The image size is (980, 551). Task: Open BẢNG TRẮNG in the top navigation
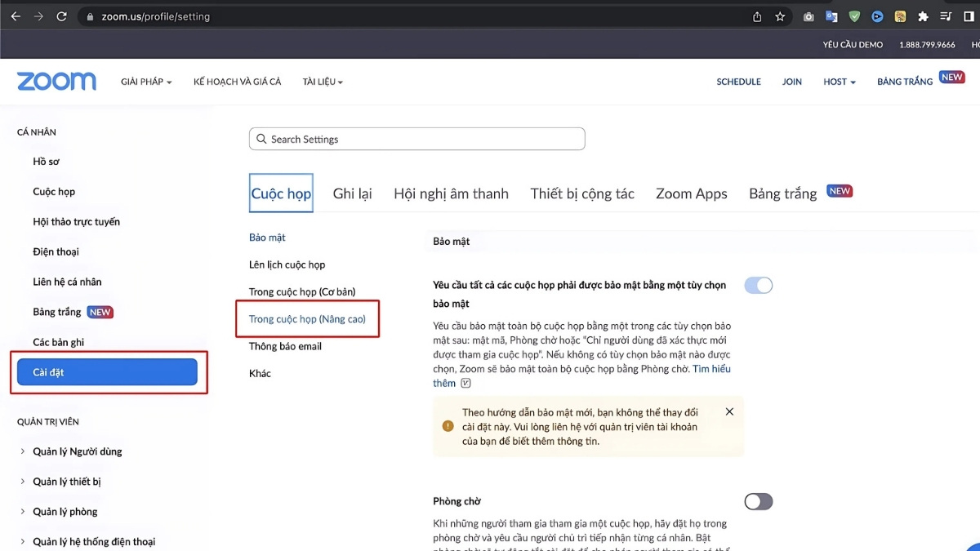point(905,82)
